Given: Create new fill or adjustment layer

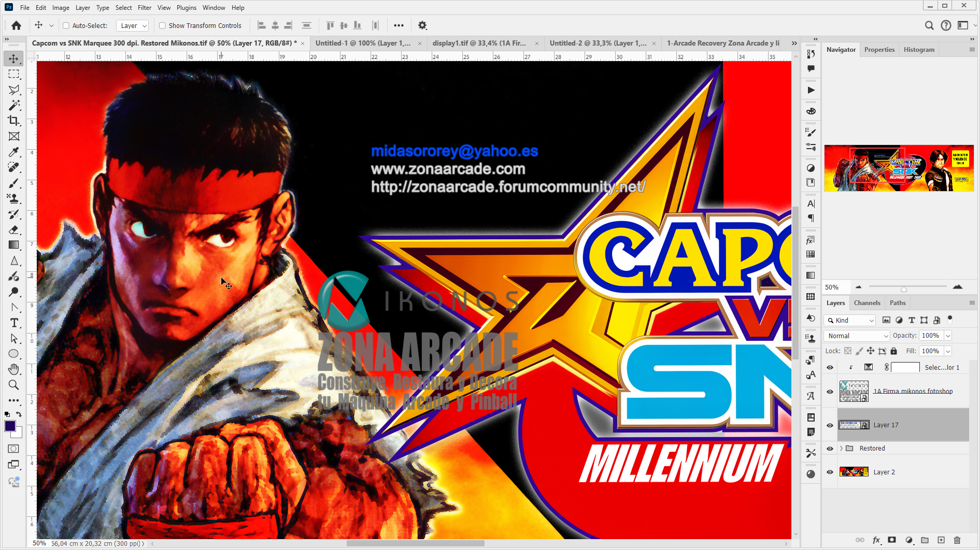Looking at the screenshot, I should coord(909,540).
